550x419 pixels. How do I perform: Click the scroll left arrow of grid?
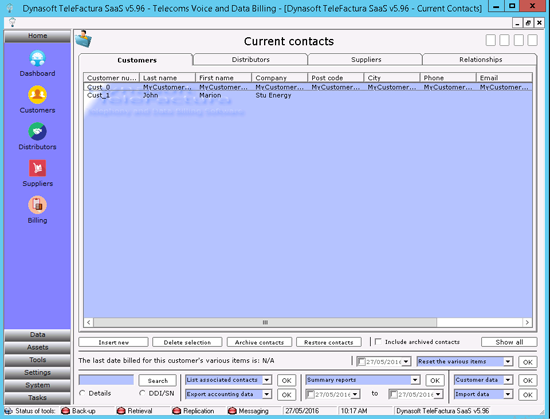[89, 322]
